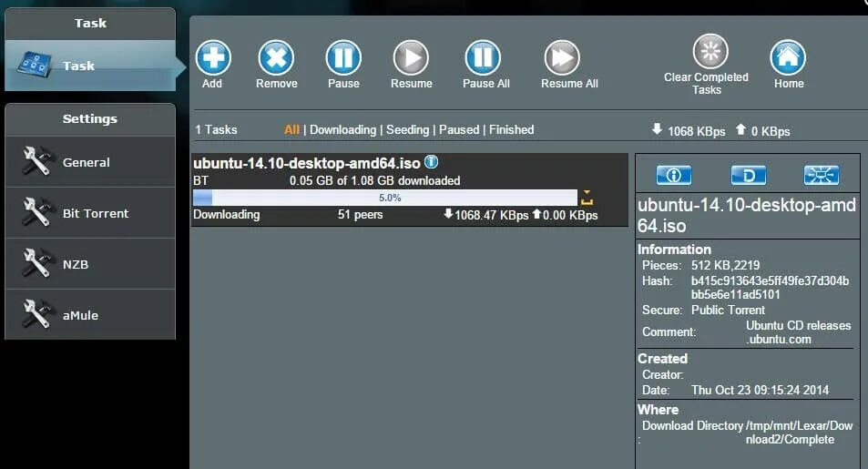This screenshot has width=868, height=469.
Task: Click the '51 peers' text
Action: point(360,214)
